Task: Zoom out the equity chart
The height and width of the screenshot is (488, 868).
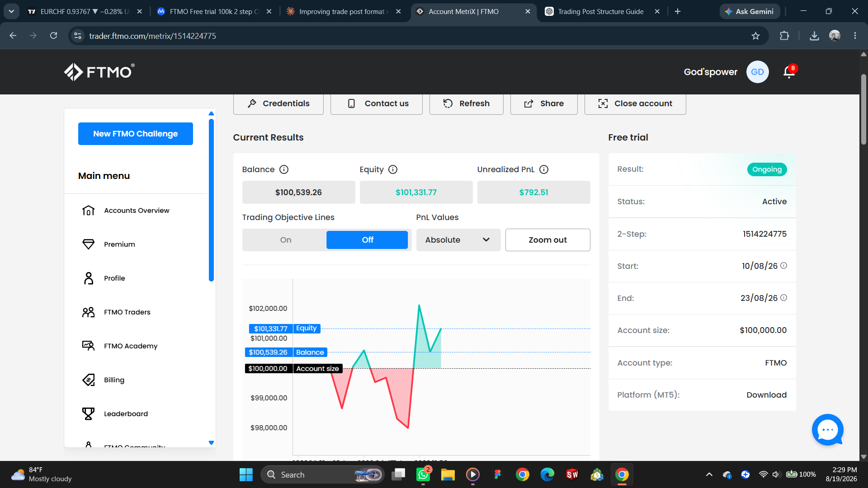Action: 547,240
